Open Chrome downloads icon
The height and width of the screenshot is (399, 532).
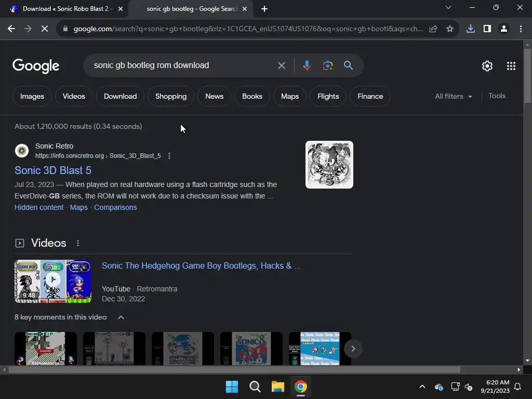[471, 29]
